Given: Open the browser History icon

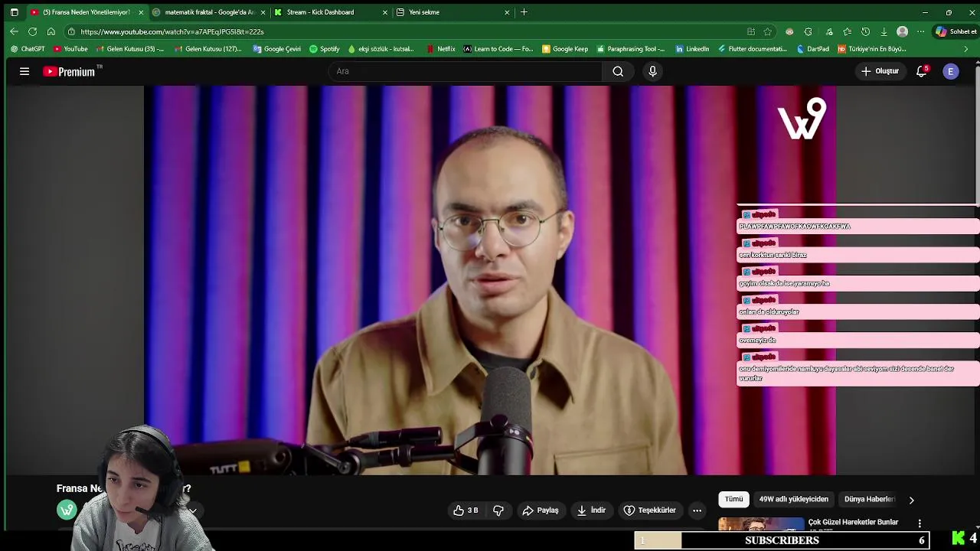Looking at the screenshot, I should (865, 31).
